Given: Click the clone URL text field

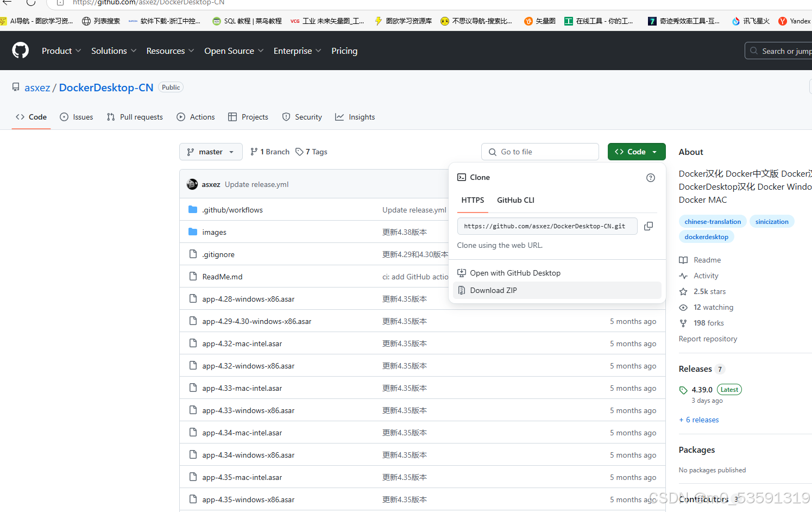Looking at the screenshot, I should [547, 226].
